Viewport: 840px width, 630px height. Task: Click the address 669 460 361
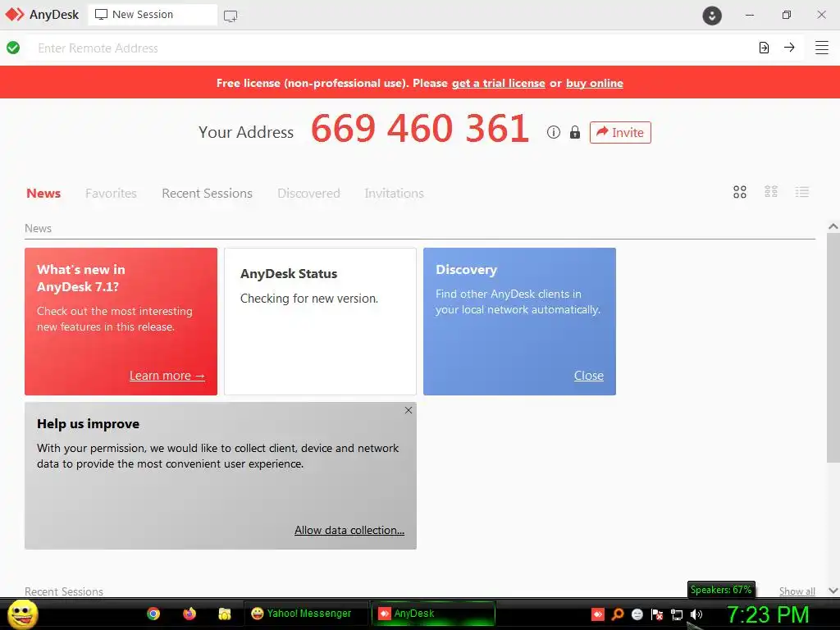pyautogui.click(x=420, y=129)
